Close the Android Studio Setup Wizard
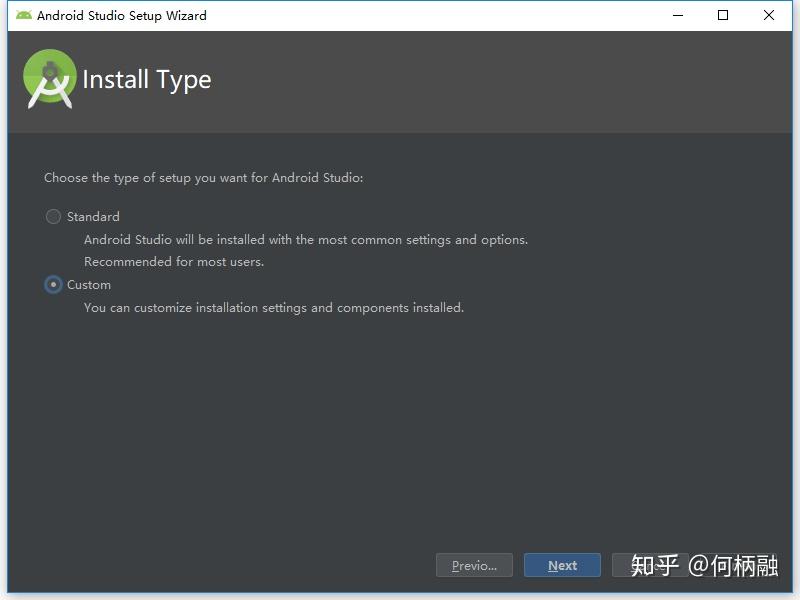Viewport: 800px width, 600px height. (x=769, y=15)
